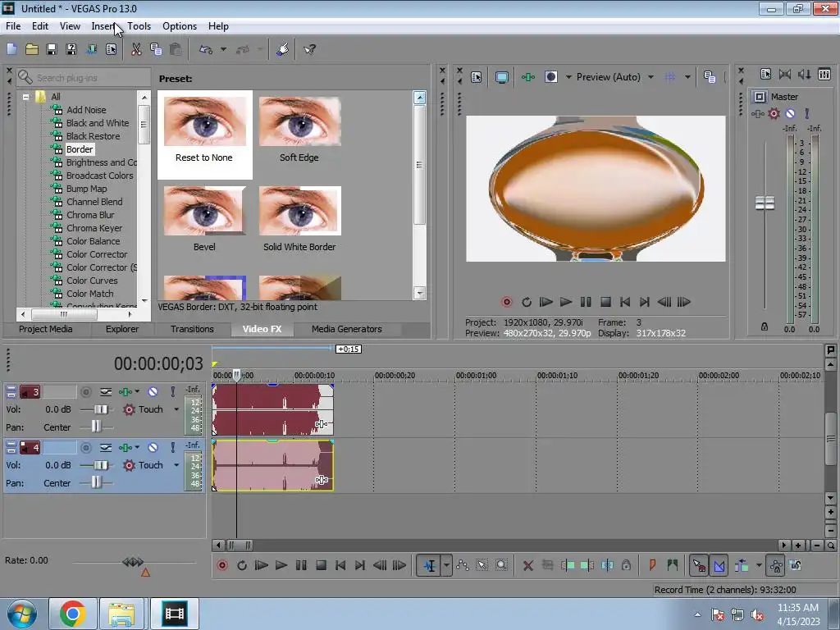The width and height of the screenshot is (840, 630).
Task: Mute track 4
Action: pyautogui.click(x=153, y=447)
